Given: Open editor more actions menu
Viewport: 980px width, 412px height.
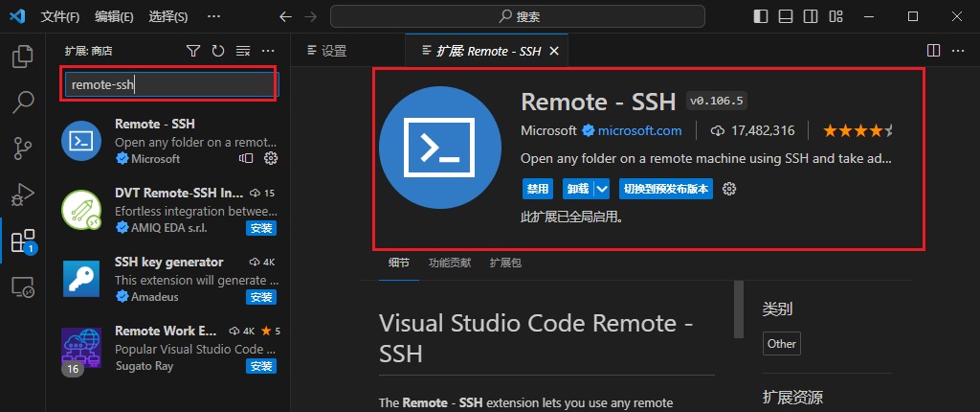Looking at the screenshot, I should pyautogui.click(x=957, y=51).
